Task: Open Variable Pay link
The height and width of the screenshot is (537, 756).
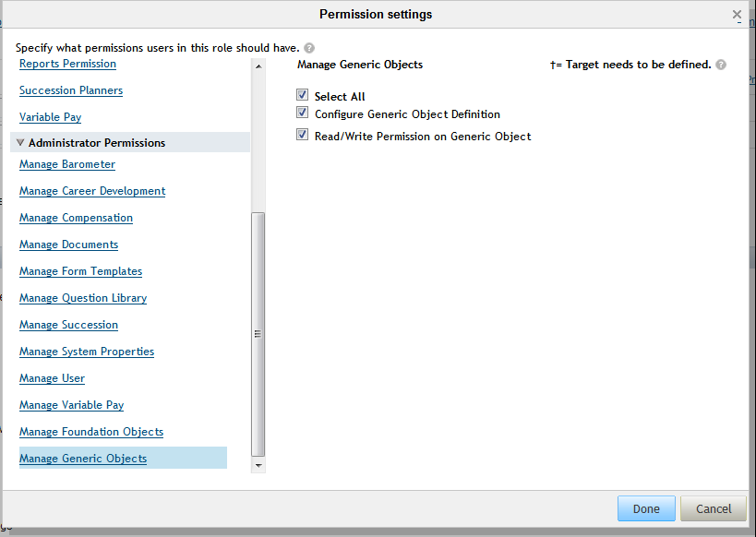Action: tap(50, 117)
